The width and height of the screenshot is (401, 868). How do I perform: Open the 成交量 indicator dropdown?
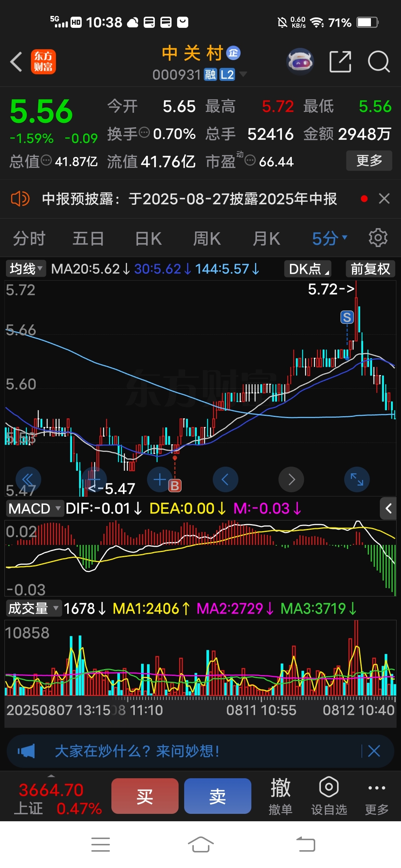pos(33,608)
